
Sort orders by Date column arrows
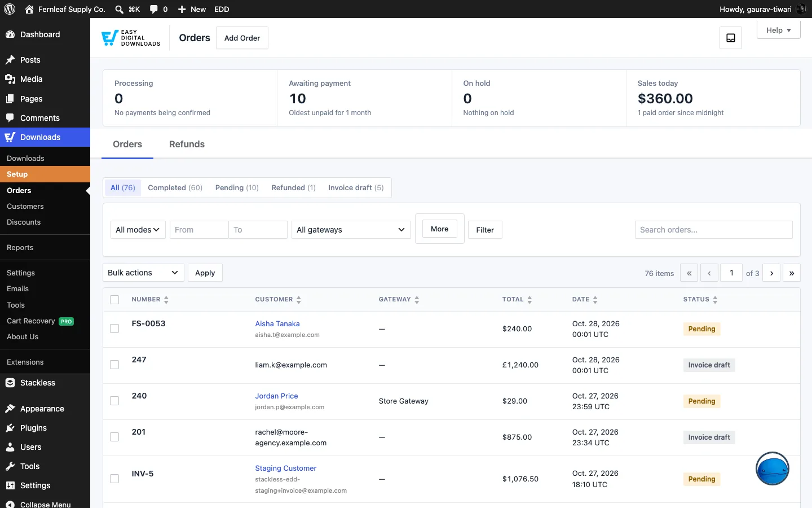[x=595, y=300]
